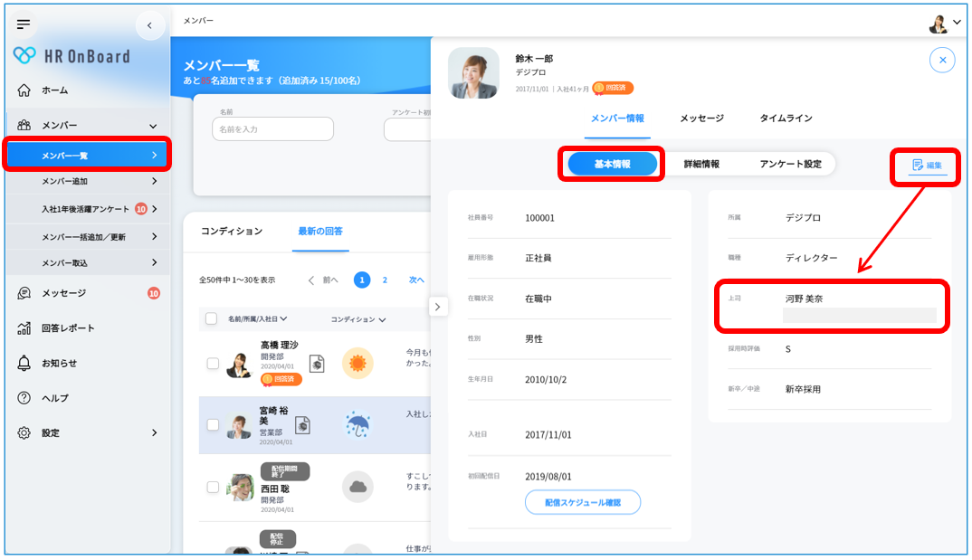Click the お知らせ bell icon
Image resolution: width=972 pixels, height=560 pixels.
[24, 363]
